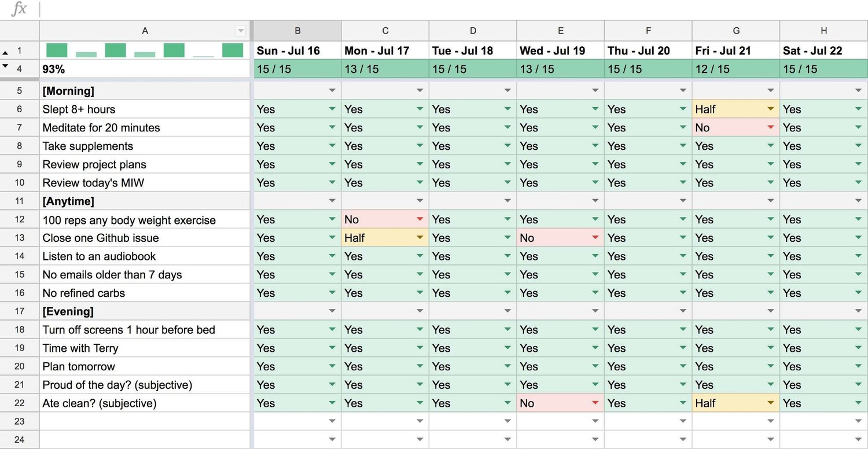The height and width of the screenshot is (449, 868).
Task: Expand hidden rows using up arrow at row 1
Action: (6, 51)
